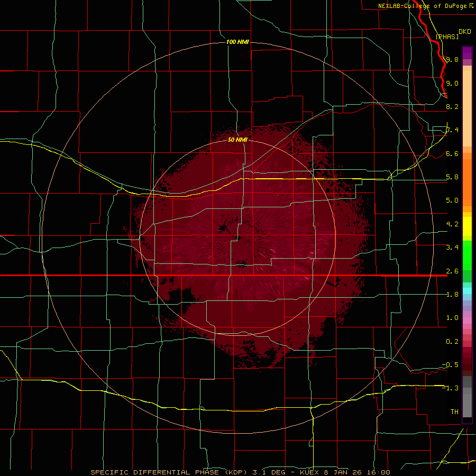Image resolution: width=476 pixels, height=476 pixels.
Task: Click the gray segment at color bar bottom
Action: coord(467,404)
